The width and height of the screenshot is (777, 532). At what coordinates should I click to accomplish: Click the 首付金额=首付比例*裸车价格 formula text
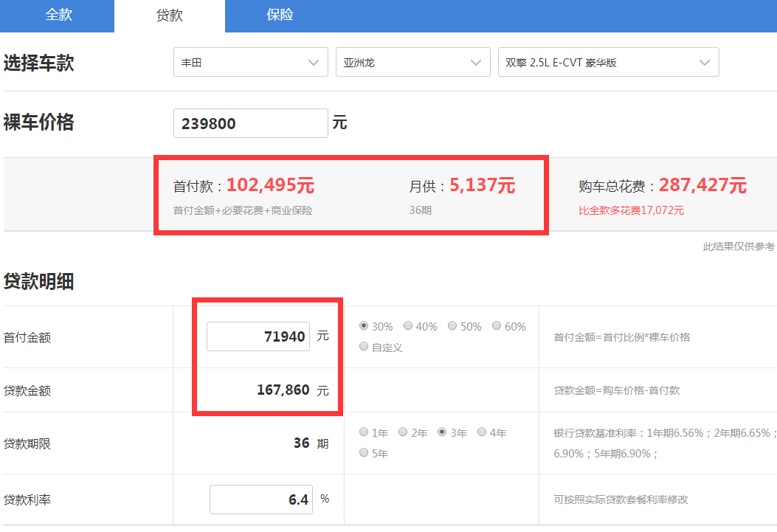click(x=622, y=337)
